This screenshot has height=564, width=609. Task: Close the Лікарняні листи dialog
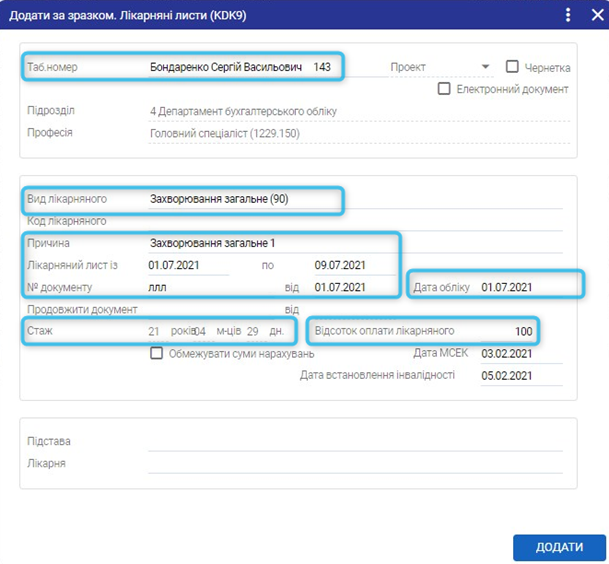coord(592,15)
